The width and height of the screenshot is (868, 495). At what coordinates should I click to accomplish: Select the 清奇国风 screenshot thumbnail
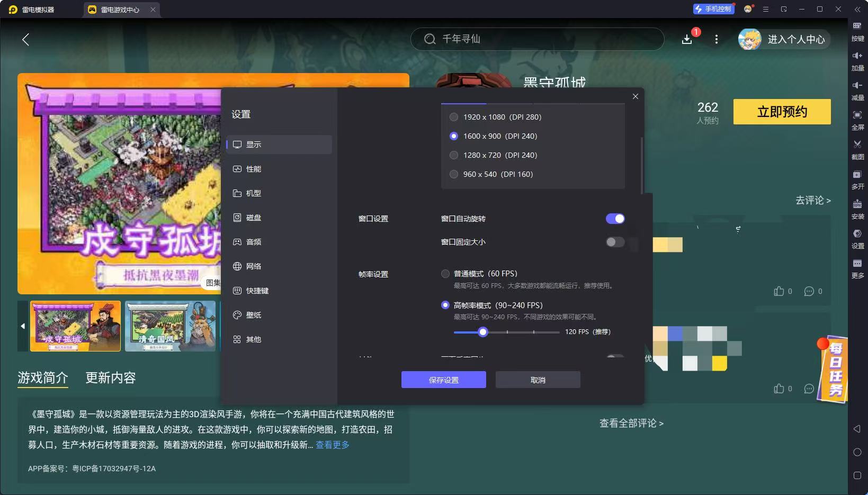click(170, 326)
